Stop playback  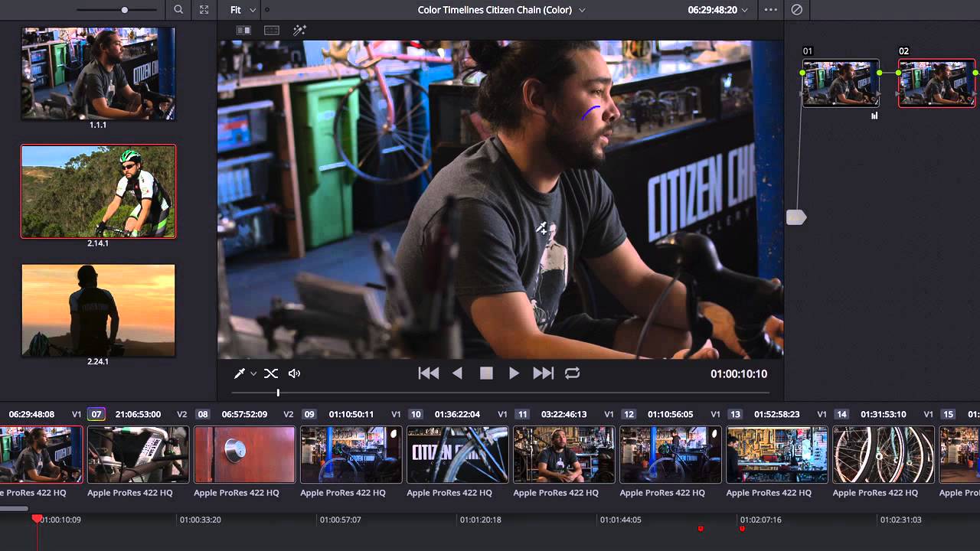click(x=486, y=373)
